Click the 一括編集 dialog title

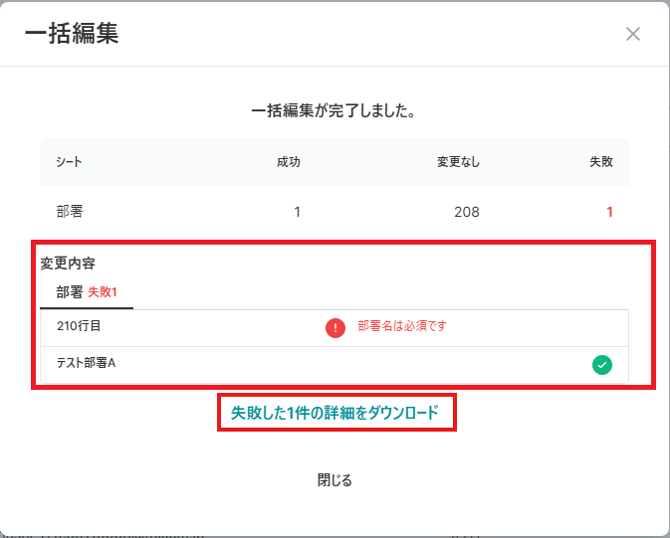[72, 34]
